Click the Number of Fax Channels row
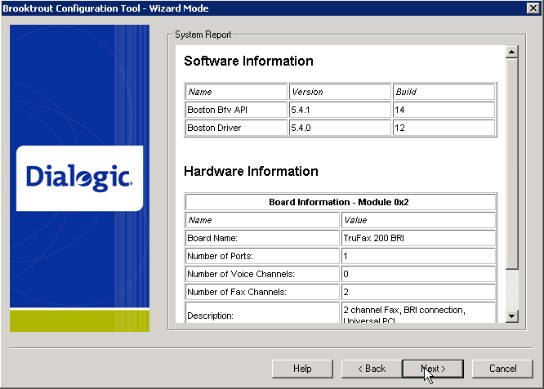The image size is (544, 389). (x=340, y=292)
